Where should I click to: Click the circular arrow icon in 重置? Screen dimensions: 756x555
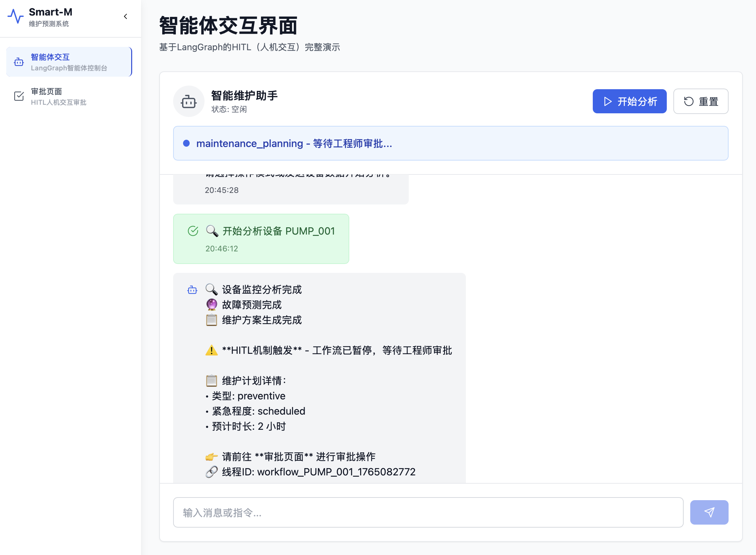[689, 101]
